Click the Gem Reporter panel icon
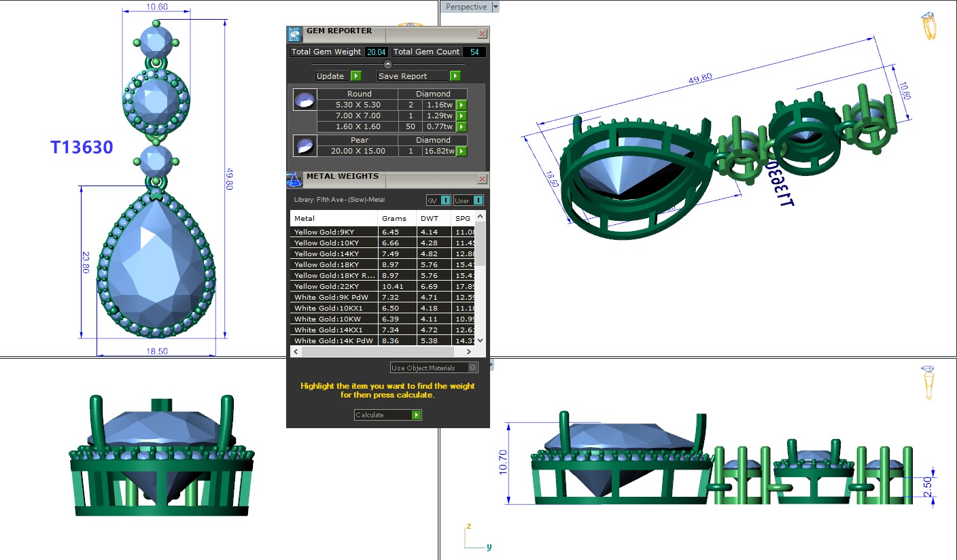The width and height of the screenshot is (957, 560). (294, 34)
